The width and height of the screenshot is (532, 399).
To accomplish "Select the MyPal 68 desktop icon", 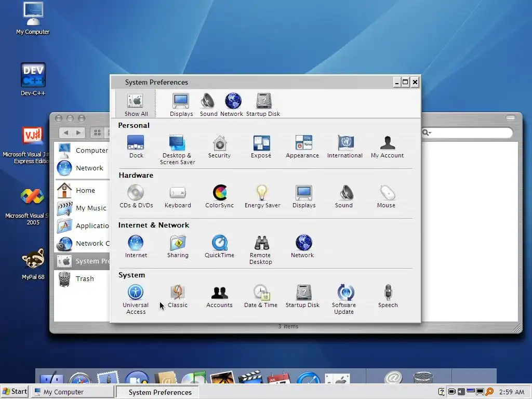I will 33,264.
